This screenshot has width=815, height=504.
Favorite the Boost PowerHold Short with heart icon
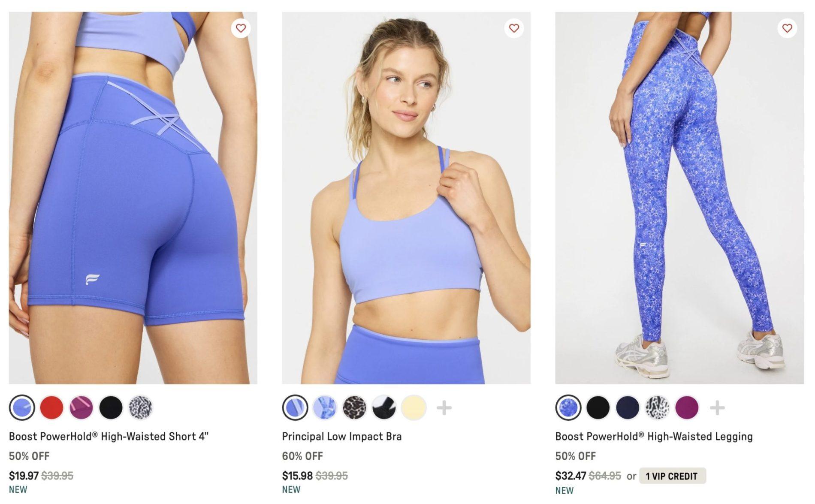(x=241, y=28)
